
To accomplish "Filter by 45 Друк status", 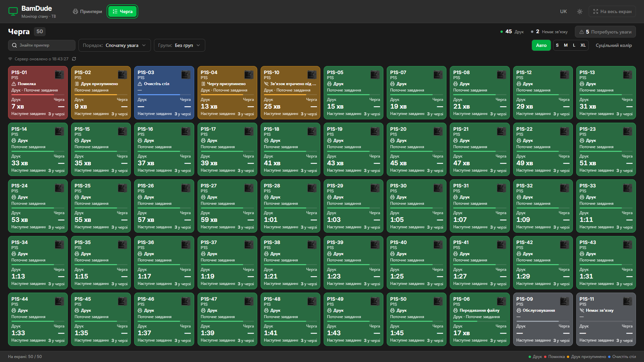I will tap(512, 32).
